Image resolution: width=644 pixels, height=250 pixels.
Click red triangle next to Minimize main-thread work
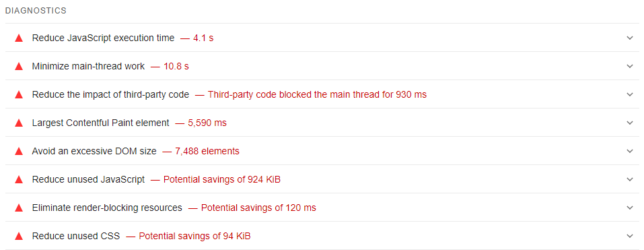(x=18, y=66)
